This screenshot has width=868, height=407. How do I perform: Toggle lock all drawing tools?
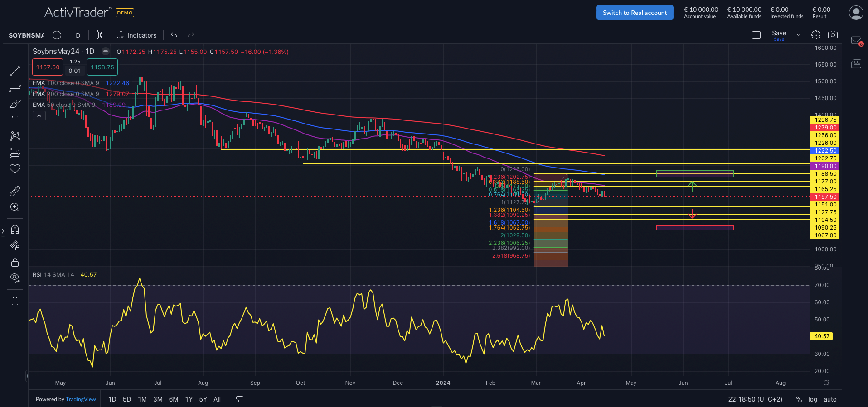point(15,263)
